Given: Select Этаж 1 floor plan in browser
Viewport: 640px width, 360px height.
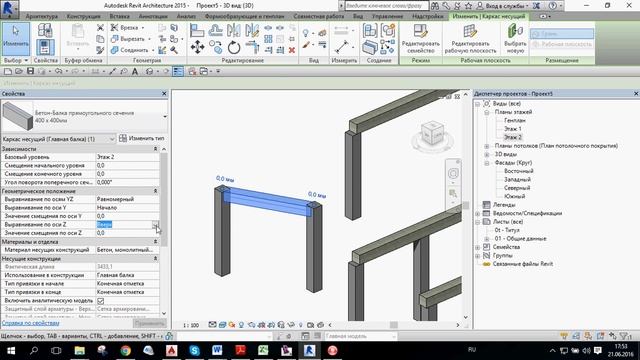Looking at the screenshot, I should (513, 129).
